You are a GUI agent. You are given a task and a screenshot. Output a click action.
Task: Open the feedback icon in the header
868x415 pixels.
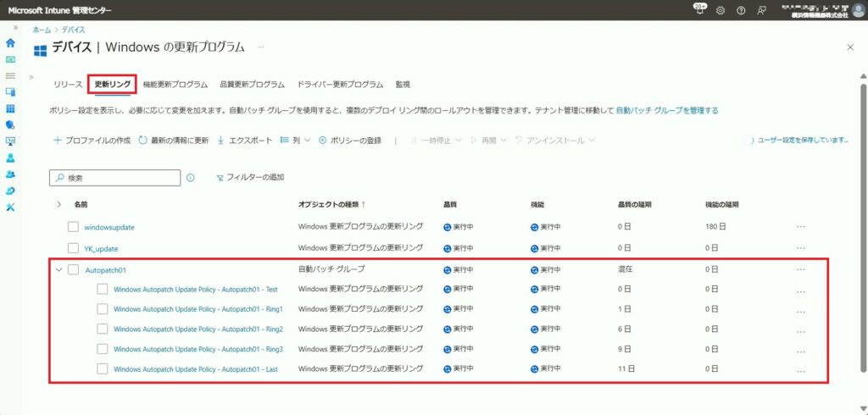click(x=762, y=10)
